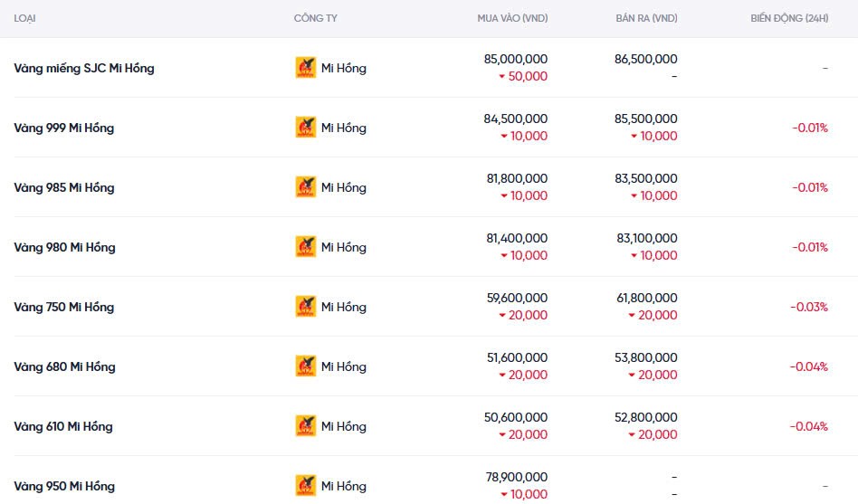Select the Vàng 610 Mi Hồng name

[64, 426]
